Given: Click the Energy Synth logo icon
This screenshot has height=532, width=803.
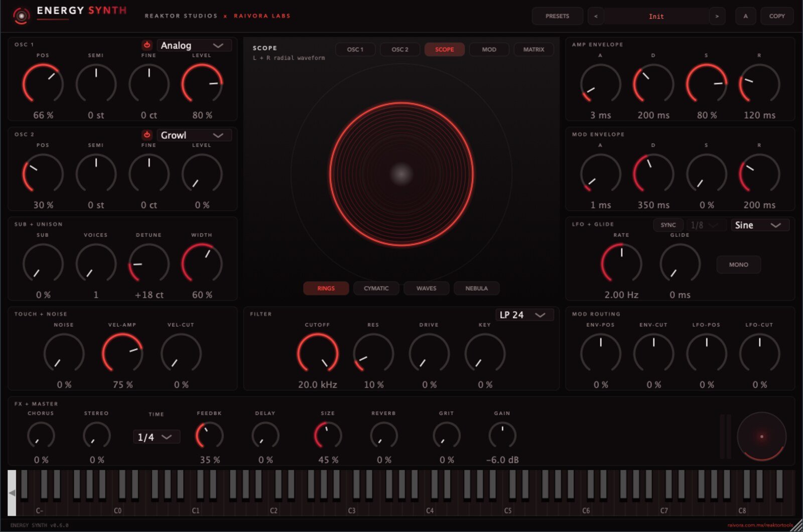Looking at the screenshot, I should (x=21, y=16).
